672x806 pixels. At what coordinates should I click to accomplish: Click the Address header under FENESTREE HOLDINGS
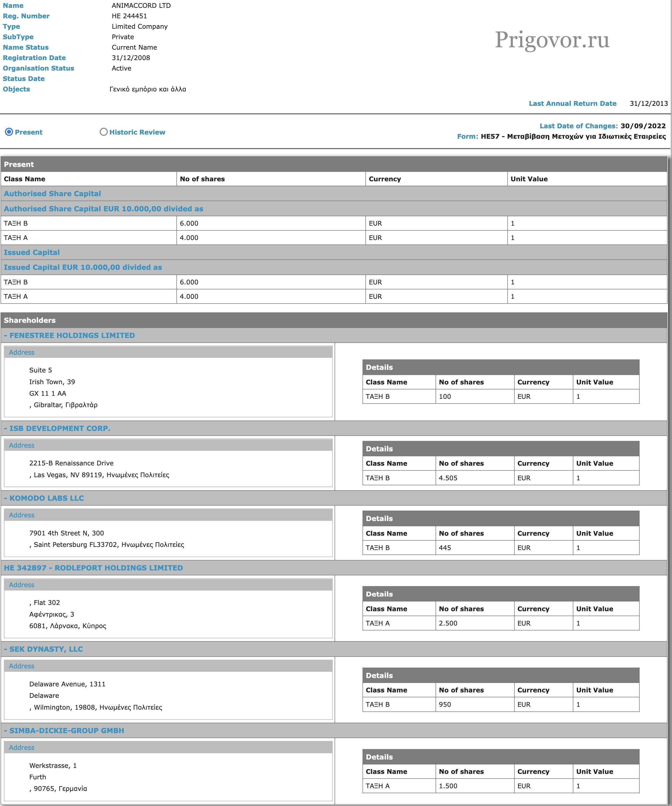click(x=21, y=352)
